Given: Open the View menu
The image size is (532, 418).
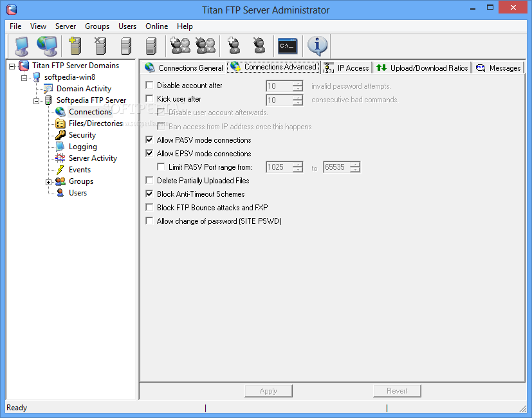Looking at the screenshot, I should [x=38, y=26].
